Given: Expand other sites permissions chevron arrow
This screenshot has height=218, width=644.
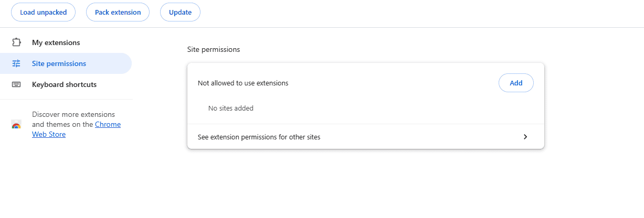Looking at the screenshot, I should click(x=525, y=137).
